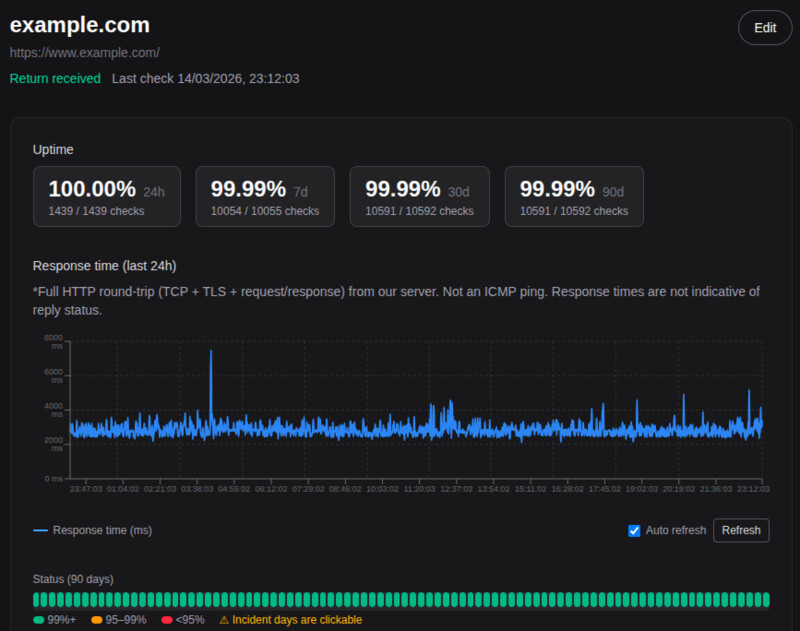The height and width of the screenshot is (631, 800).
Task: Click the incident warning triangle icon
Action: pyautogui.click(x=224, y=619)
